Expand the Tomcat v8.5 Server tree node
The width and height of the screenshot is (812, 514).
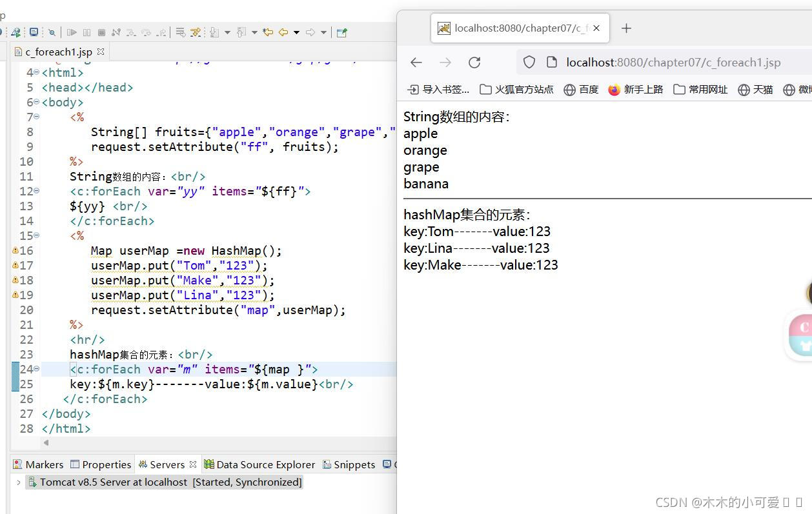(17, 482)
